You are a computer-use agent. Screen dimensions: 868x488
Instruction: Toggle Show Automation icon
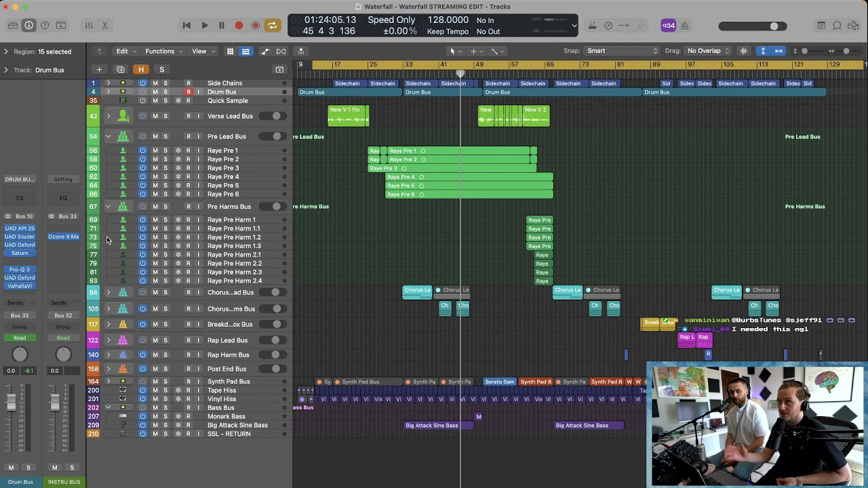point(265,52)
